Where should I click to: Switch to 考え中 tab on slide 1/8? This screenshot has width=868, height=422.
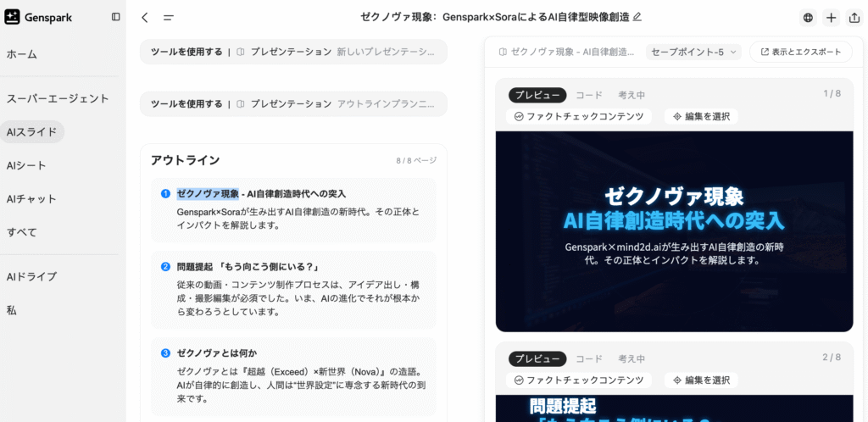click(632, 95)
